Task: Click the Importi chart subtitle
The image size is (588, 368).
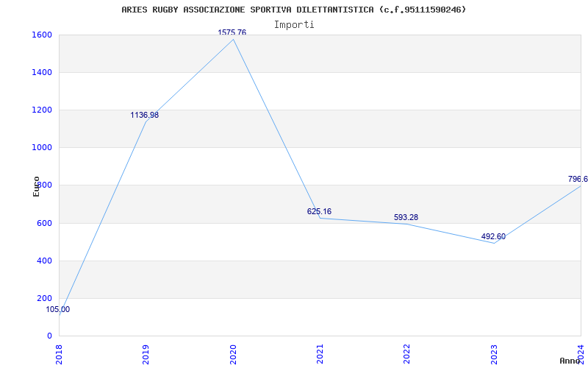Action: (294, 25)
